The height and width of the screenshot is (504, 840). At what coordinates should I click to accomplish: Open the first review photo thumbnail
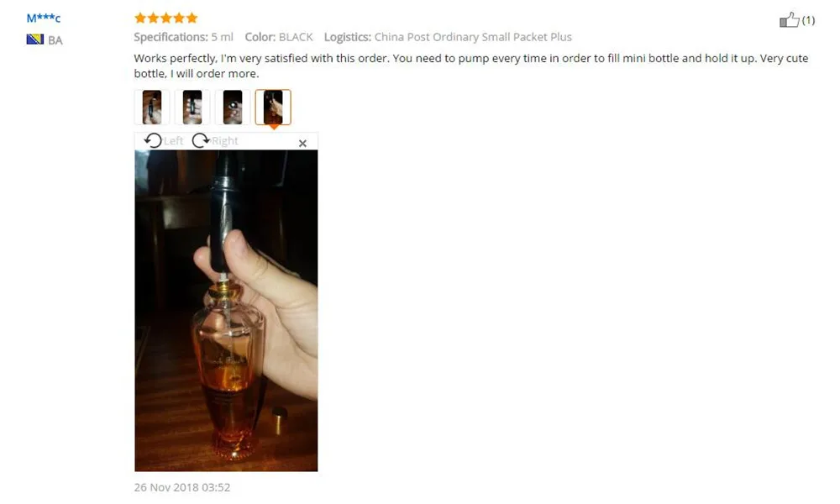(151, 108)
